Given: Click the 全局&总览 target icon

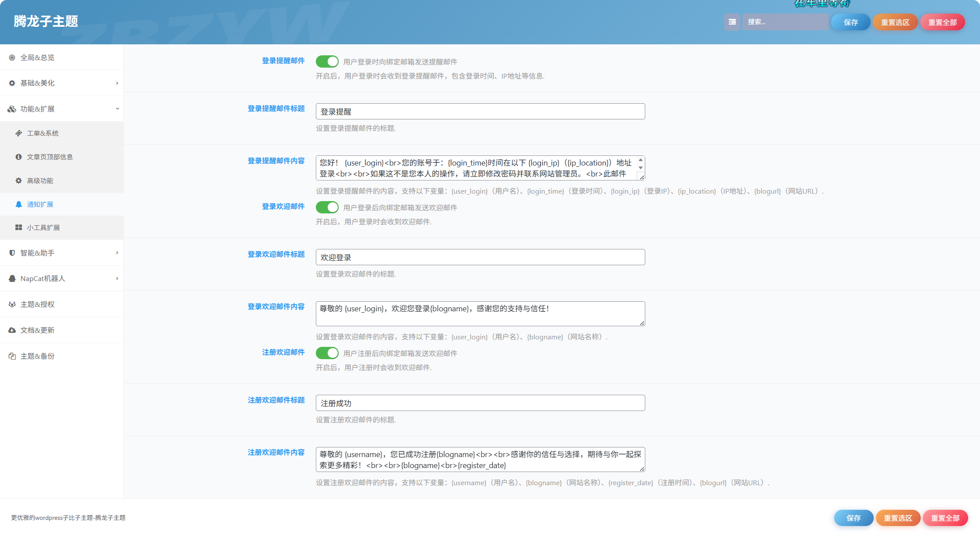Looking at the screenshot, I should coord(12,58).
